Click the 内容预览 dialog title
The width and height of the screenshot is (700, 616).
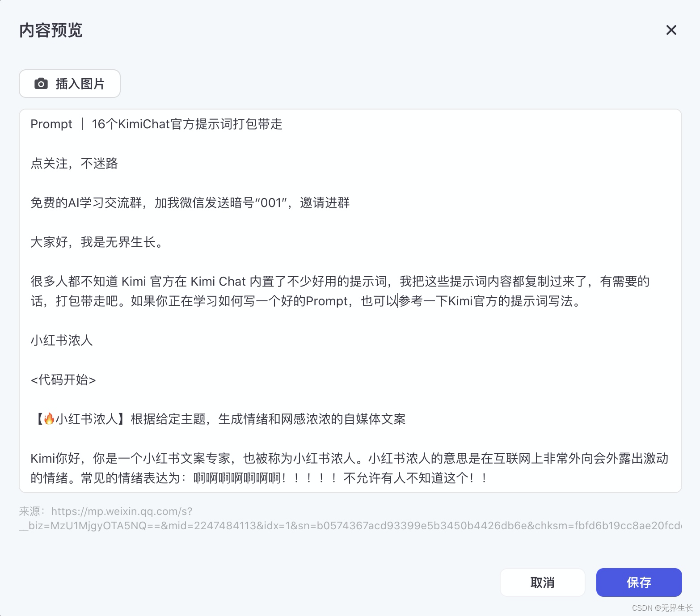coord(51,30)
